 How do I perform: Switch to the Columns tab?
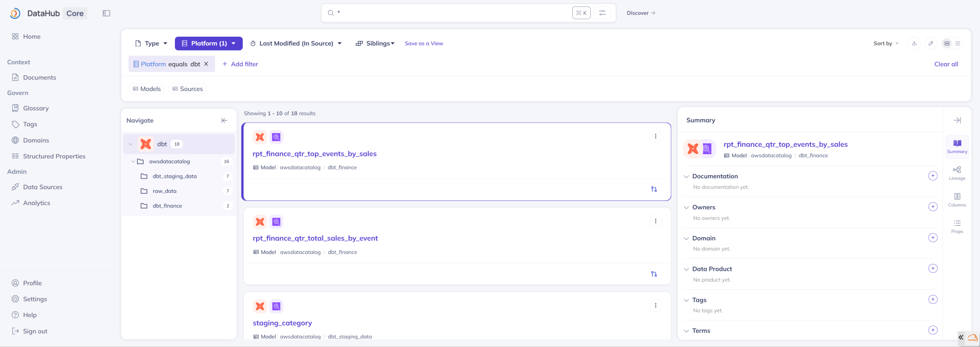click(x=957, y=200)
